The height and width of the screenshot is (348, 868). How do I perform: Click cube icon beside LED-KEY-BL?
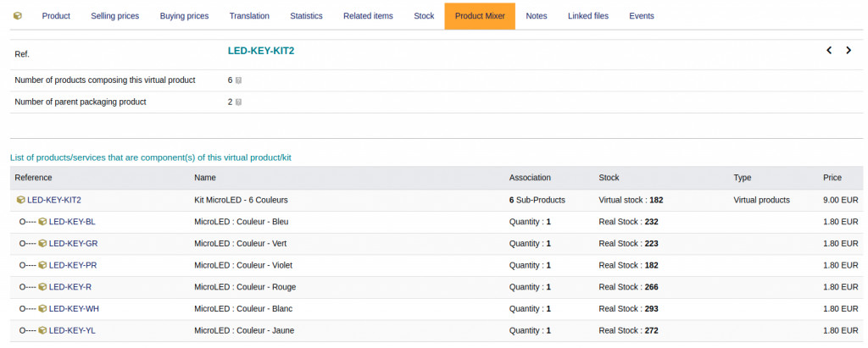point(42,222)
